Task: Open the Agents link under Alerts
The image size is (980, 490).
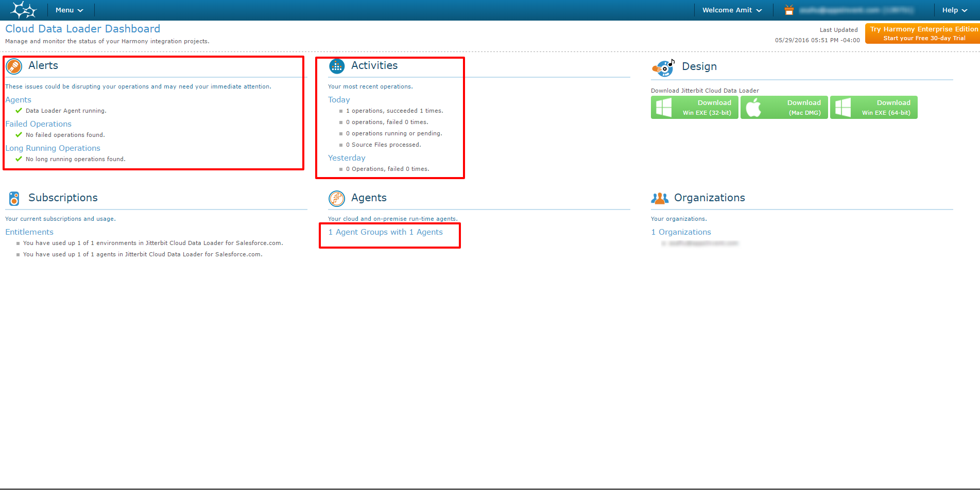Action: 19,100
